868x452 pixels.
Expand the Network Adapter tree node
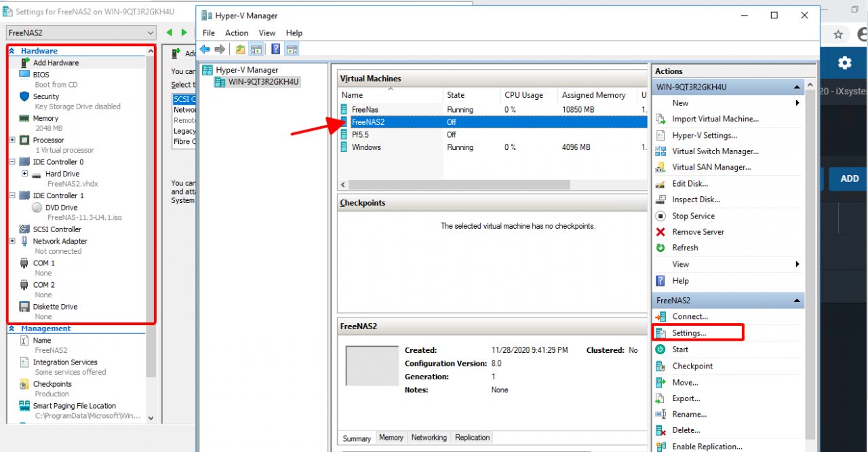pyautogui.click(x=12, y=241)
